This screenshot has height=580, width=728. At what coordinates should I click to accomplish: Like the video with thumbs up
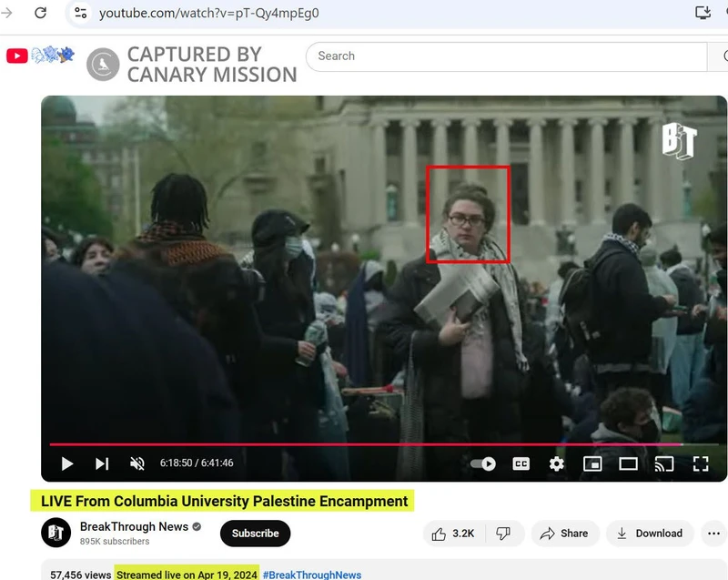pos(453,534)
